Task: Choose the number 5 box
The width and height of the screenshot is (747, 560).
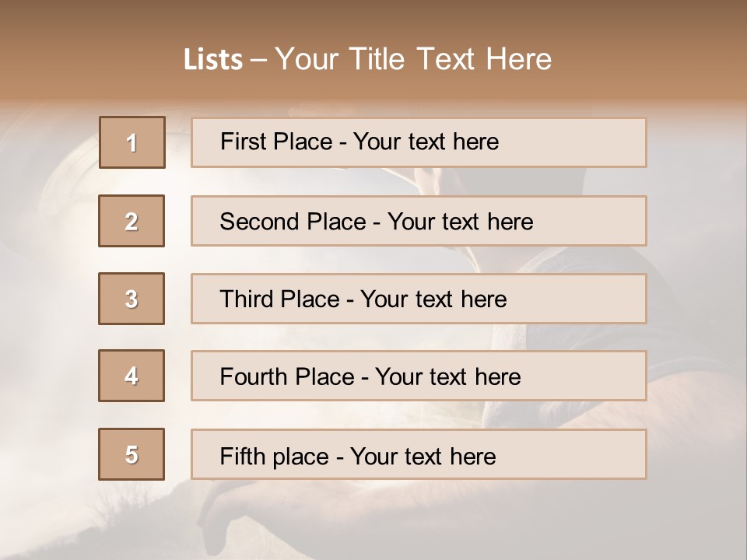Action: coord(132,454)
